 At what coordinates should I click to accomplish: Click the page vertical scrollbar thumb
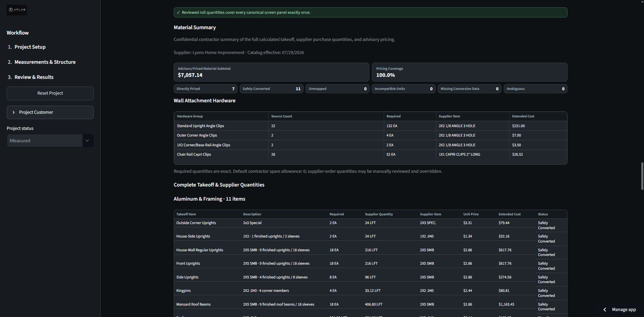coord(642,176)
